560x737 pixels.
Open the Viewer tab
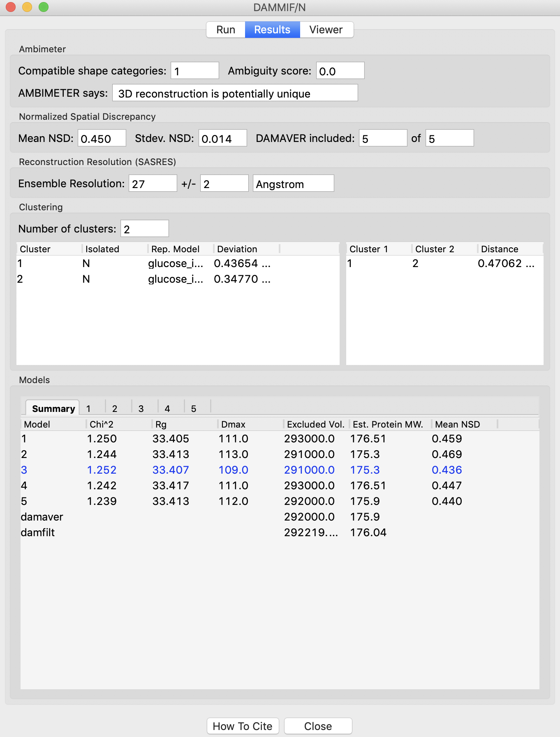pos(326,30)
